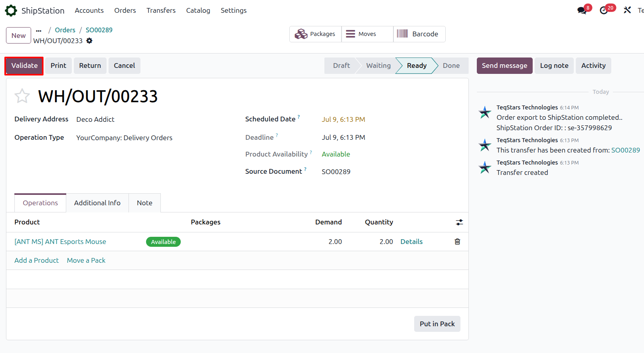
Task: Select the Done status stage
Action: [451, 65]
